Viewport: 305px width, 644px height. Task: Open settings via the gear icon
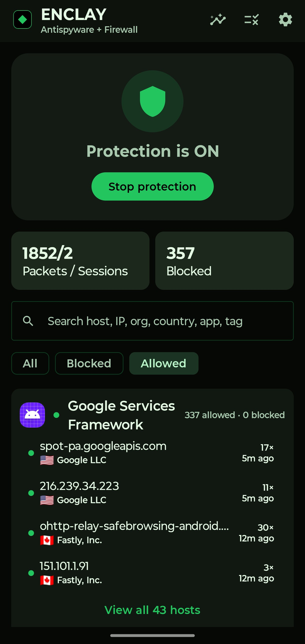[285, 20]
